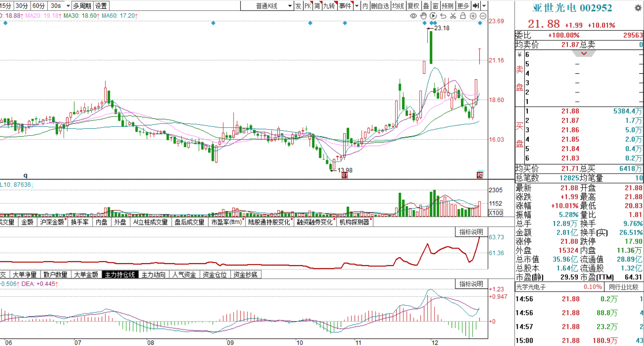Switch to the 沪深金额 tab
Screen dimensions: 644x346
tap(52, 222)
